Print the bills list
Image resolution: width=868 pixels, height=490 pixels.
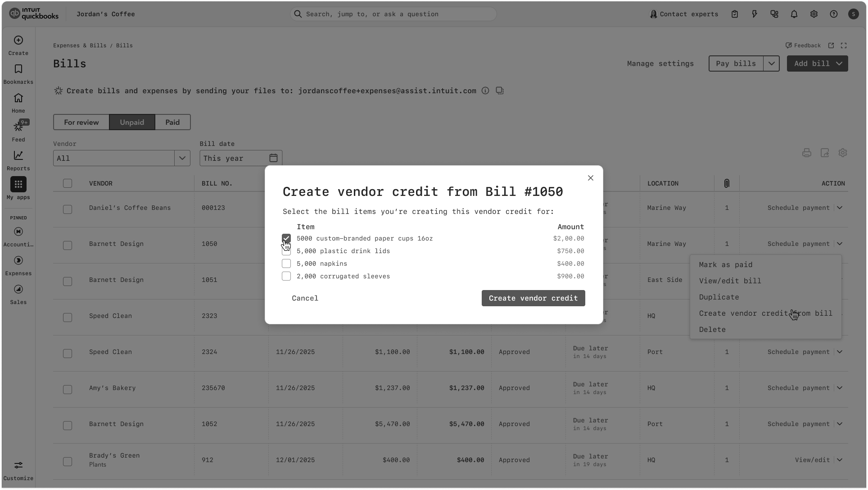tap(807, 153)
